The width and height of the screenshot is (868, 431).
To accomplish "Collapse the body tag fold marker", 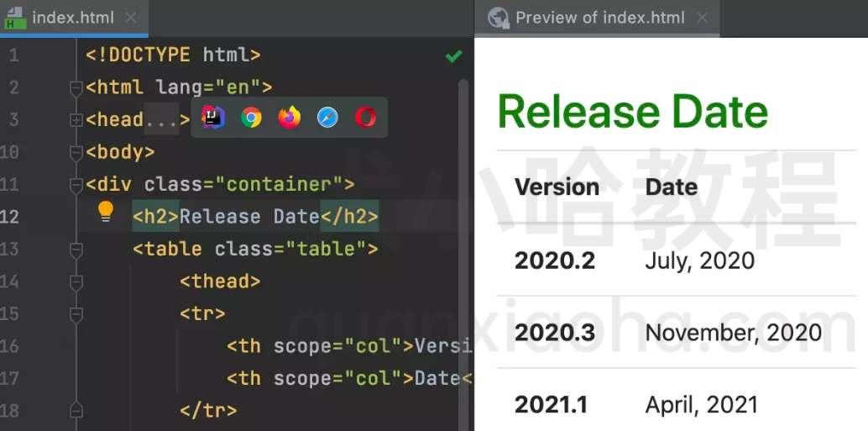I will tap(76, 152).
